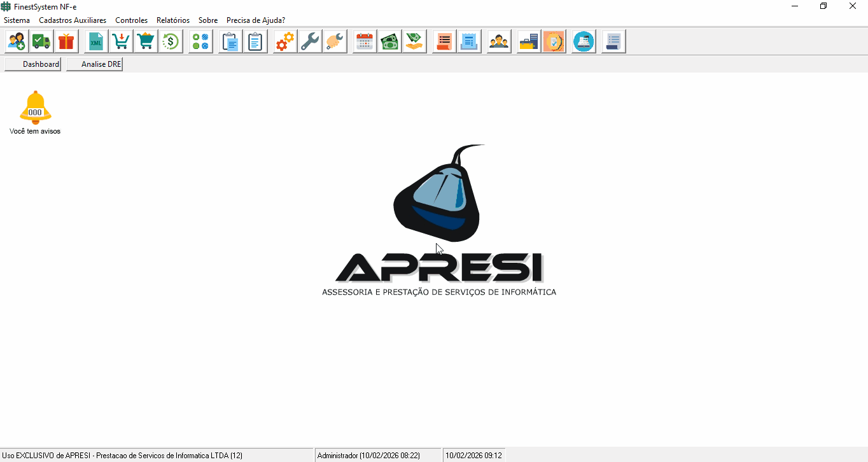868x462 pixels.
Task: Open the briefcase and computer tower icon
Action: pyautogui.click(x=528, y=42)
